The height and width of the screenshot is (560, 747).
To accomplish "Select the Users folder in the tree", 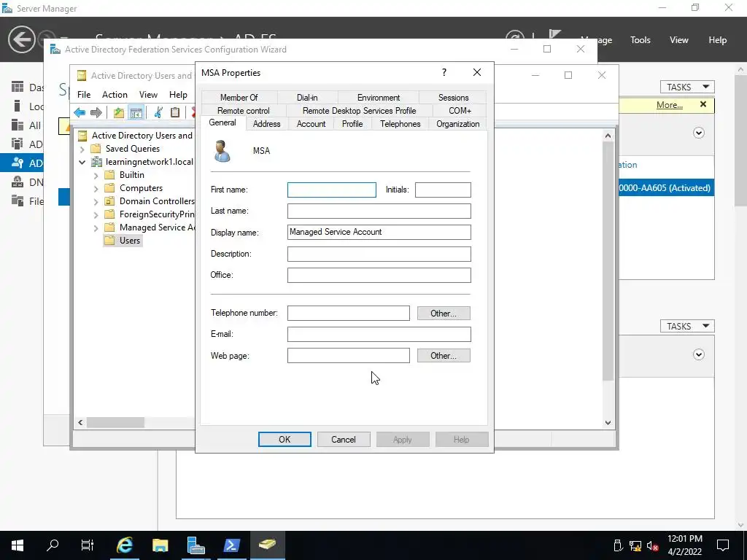I will (x=123, y=241).
